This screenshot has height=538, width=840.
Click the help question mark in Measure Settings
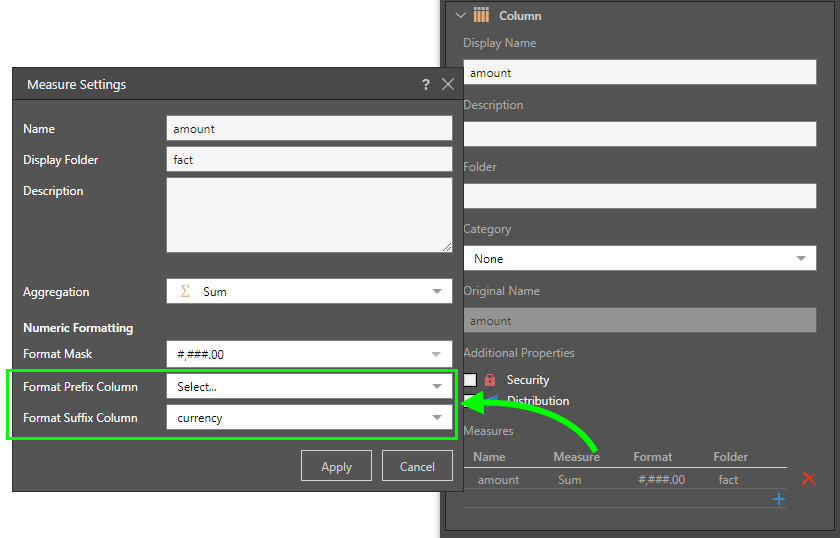click(x=426, y=85)
